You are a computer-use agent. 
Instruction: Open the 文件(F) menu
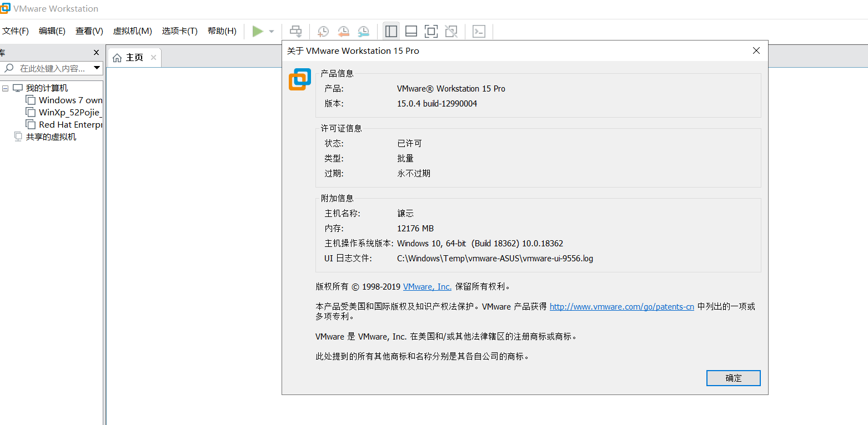coord(16,31)
